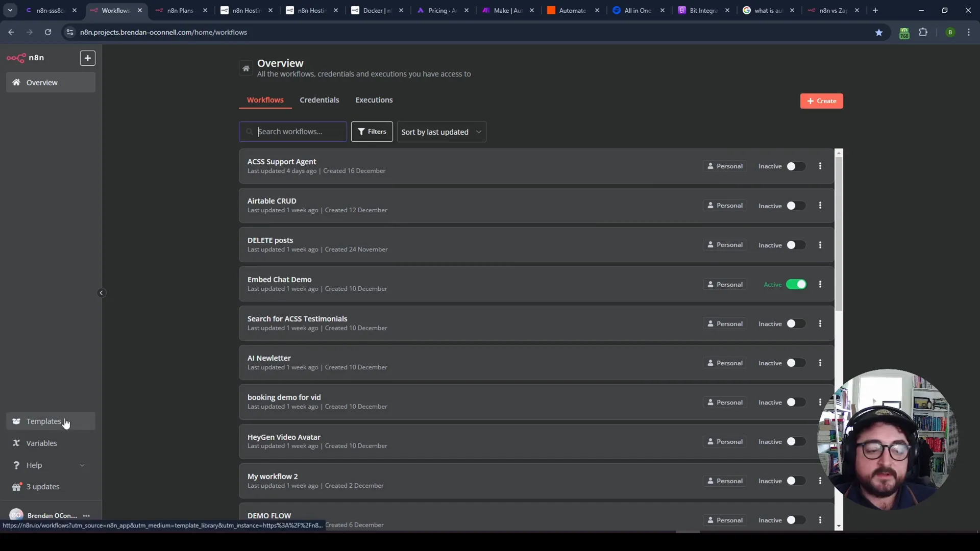The height and width of the screenshot is (551, 980).
Task: Click the orange Create button
Action: pos(821,101)
